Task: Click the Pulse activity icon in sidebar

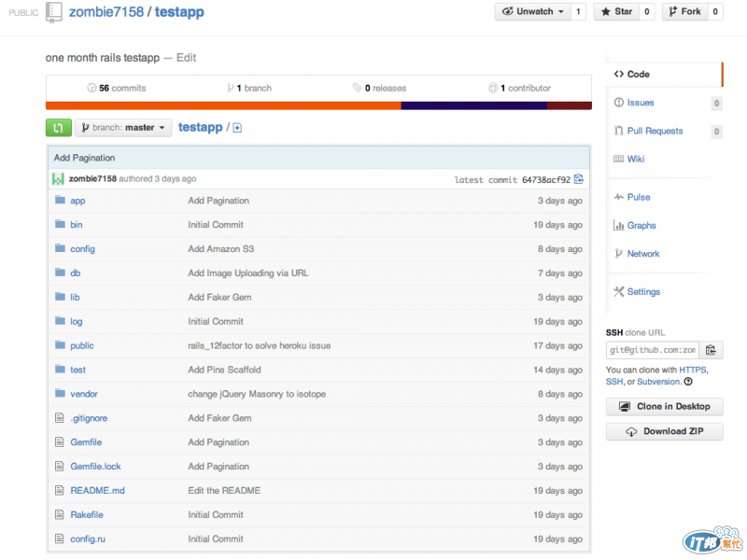Action: pyautogui.click(x=619, y=197)
